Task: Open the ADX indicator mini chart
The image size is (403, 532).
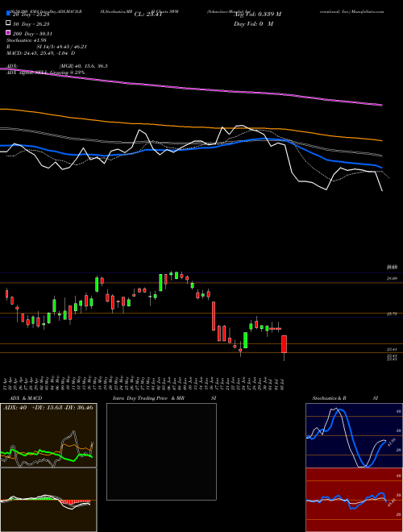Action: (48, 435)
